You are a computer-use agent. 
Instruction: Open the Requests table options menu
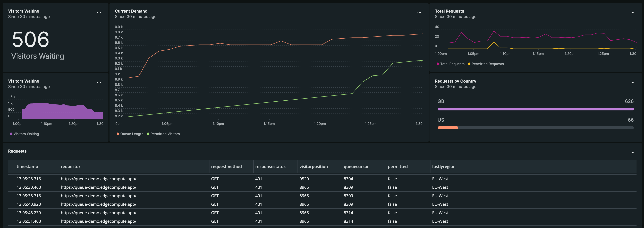(632, 152)
